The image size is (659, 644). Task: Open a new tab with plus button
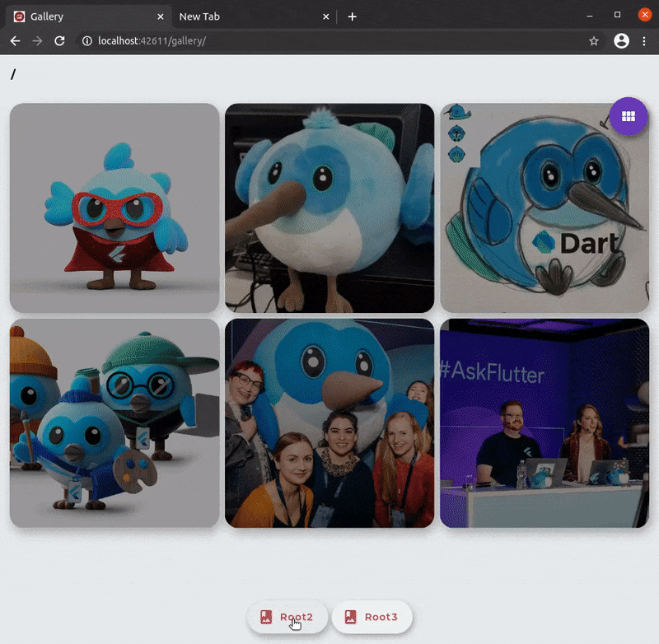[353, 16]
